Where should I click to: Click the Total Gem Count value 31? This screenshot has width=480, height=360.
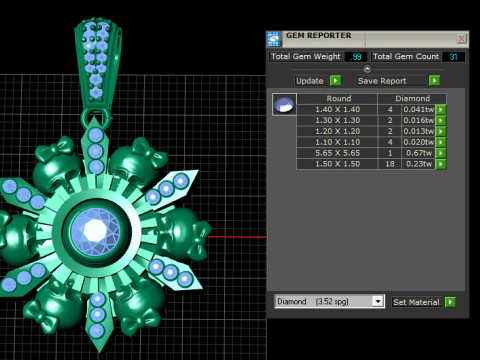[x=453, y=57]
